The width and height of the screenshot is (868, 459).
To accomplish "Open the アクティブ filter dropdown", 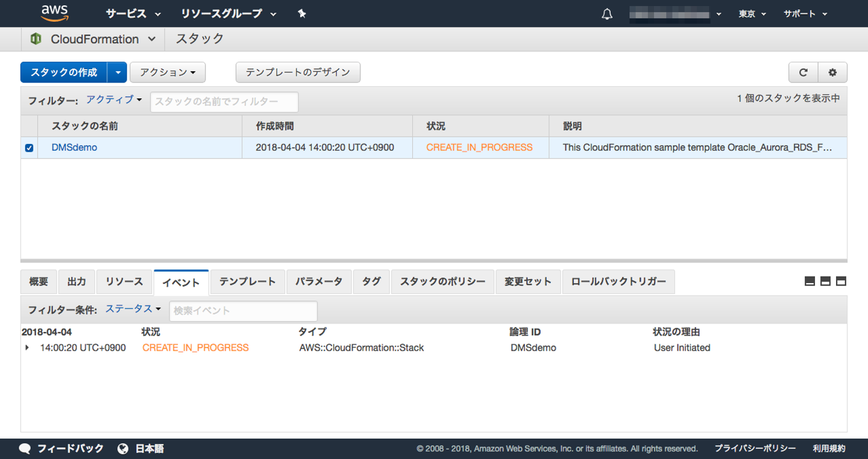I will coord(114,100).
